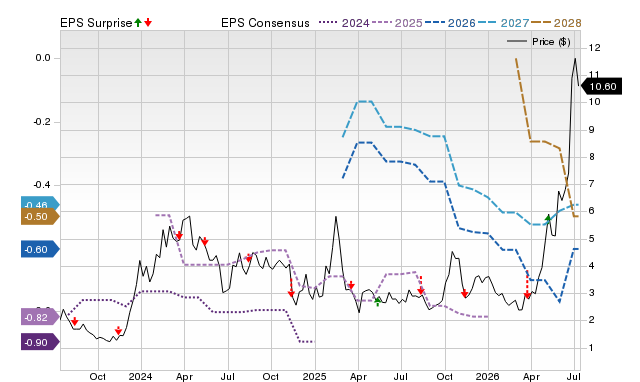Click the 9 price axis label

coord(592,130)
